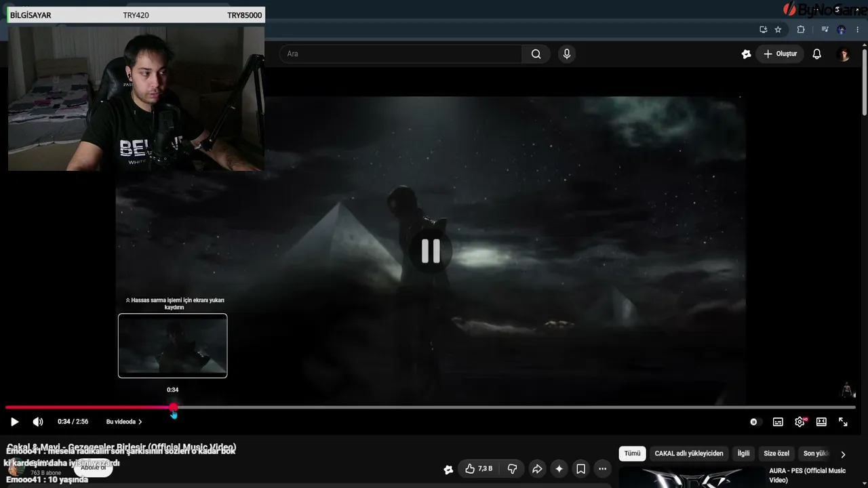Bookmark this page with the star icon
The image size is (868, 488).
pyautogui.click(x=778, y=30)
